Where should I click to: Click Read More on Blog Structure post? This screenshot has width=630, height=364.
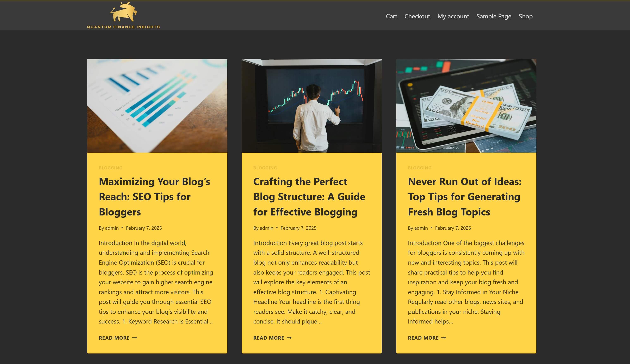click(272, 338)
